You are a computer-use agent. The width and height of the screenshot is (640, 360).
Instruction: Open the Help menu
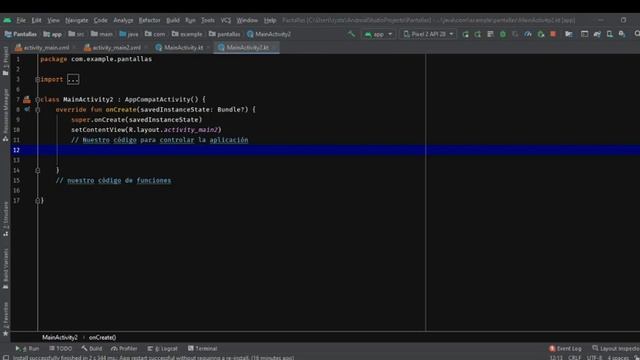click(270, 20)
